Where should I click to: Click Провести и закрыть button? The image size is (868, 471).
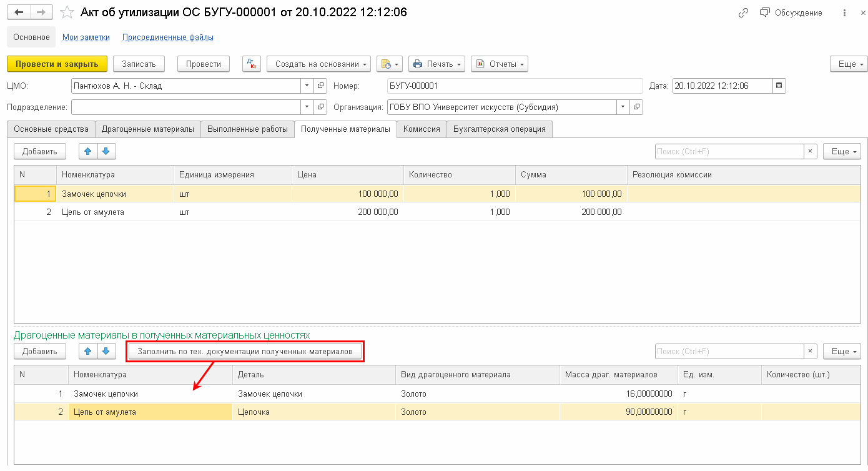57,64
